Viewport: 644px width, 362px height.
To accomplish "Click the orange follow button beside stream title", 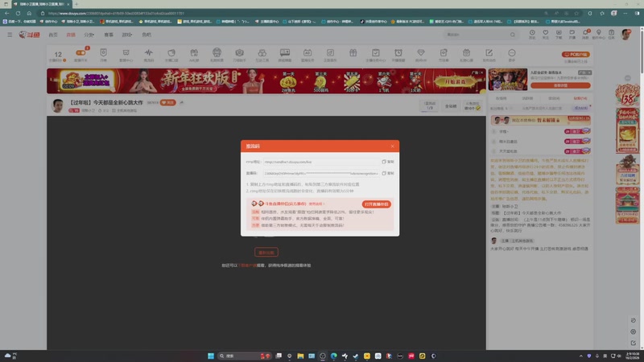I will point(168,102).
